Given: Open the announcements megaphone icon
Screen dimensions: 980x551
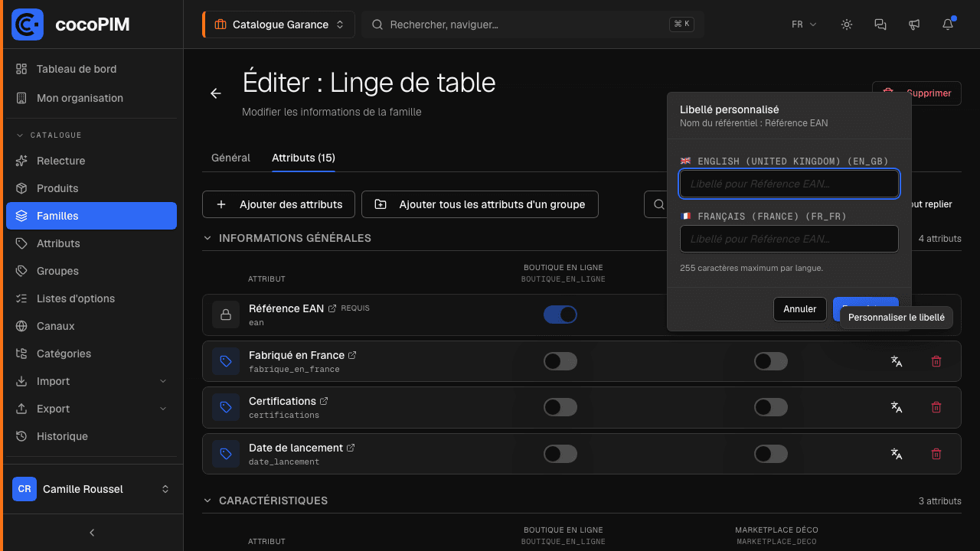Looking at the screenshot, I should click(914, 24).
